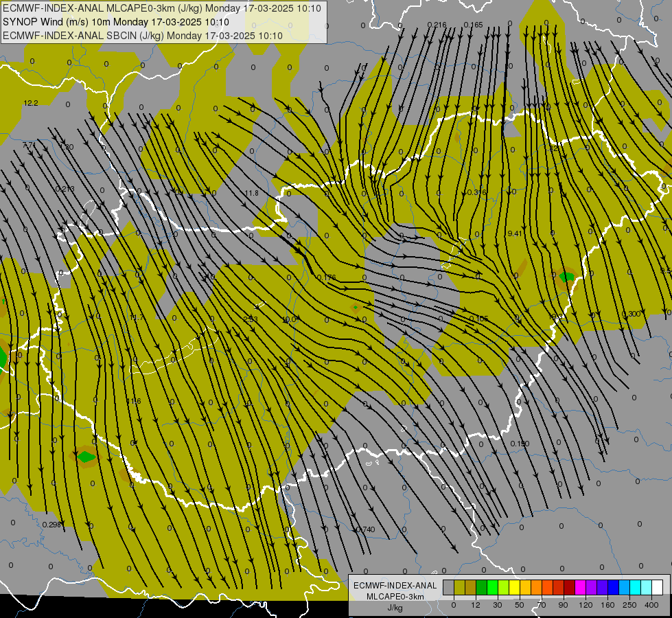Click the magenta legend swatch
The image size is (672, 618).
click(x=581, y=587)
